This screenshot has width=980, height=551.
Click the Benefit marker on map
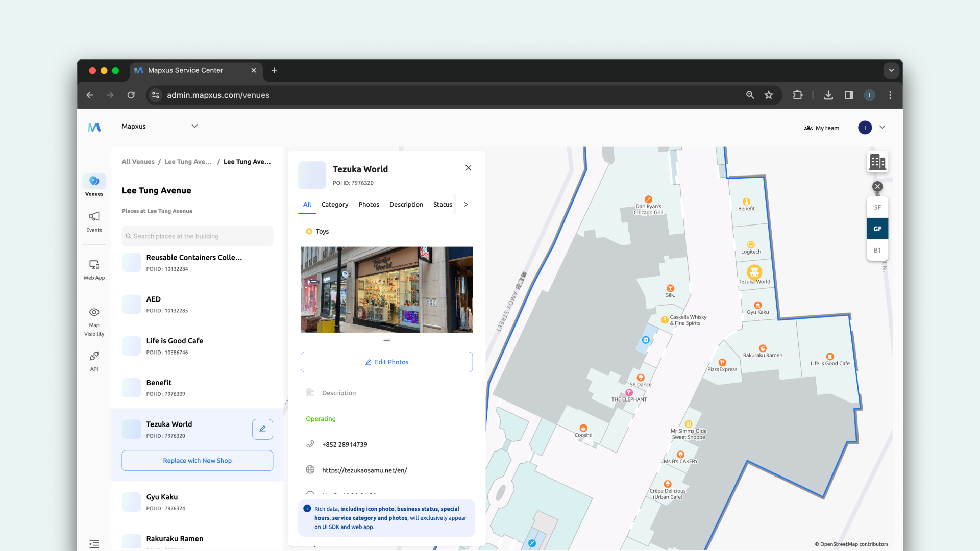tap(746, 202)
